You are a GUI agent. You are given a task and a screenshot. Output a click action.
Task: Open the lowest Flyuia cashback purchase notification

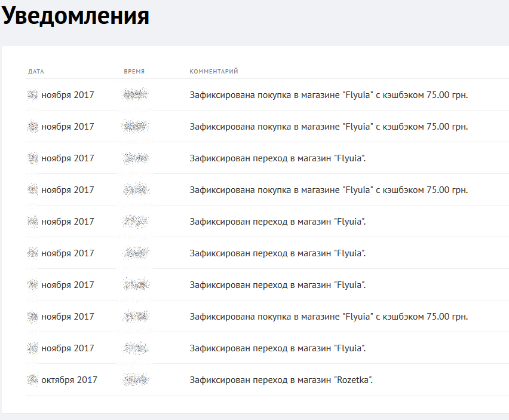[329, 317]
